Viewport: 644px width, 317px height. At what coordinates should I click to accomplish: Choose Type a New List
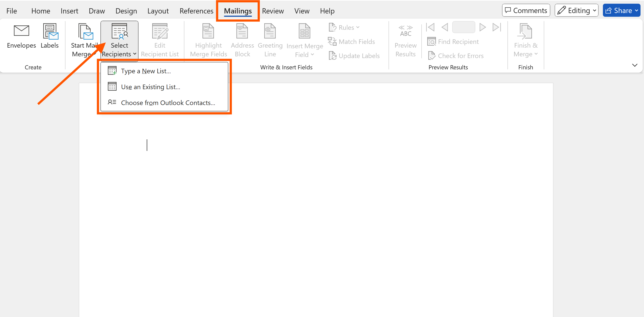tap(164, 71)
